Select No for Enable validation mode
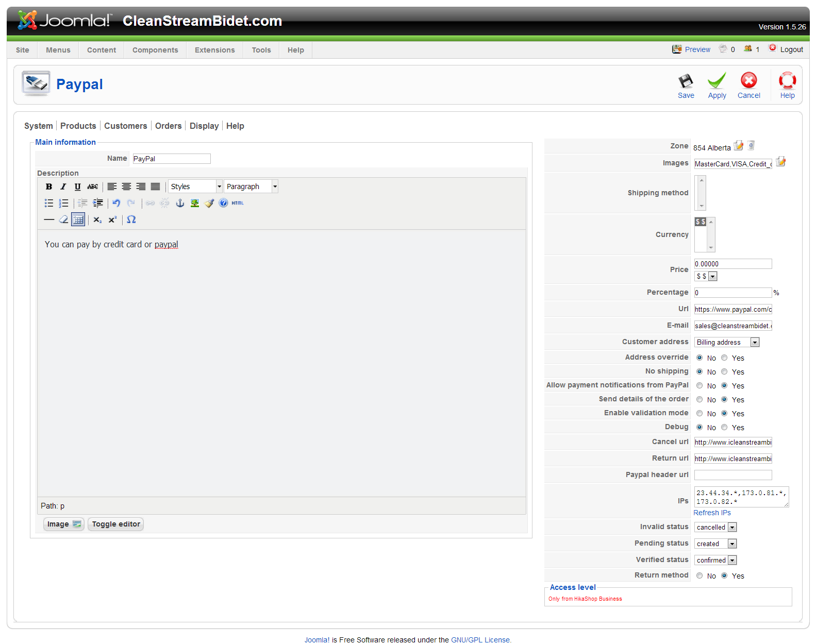Viewport: 816px width, 644px height. coord(700,413)
